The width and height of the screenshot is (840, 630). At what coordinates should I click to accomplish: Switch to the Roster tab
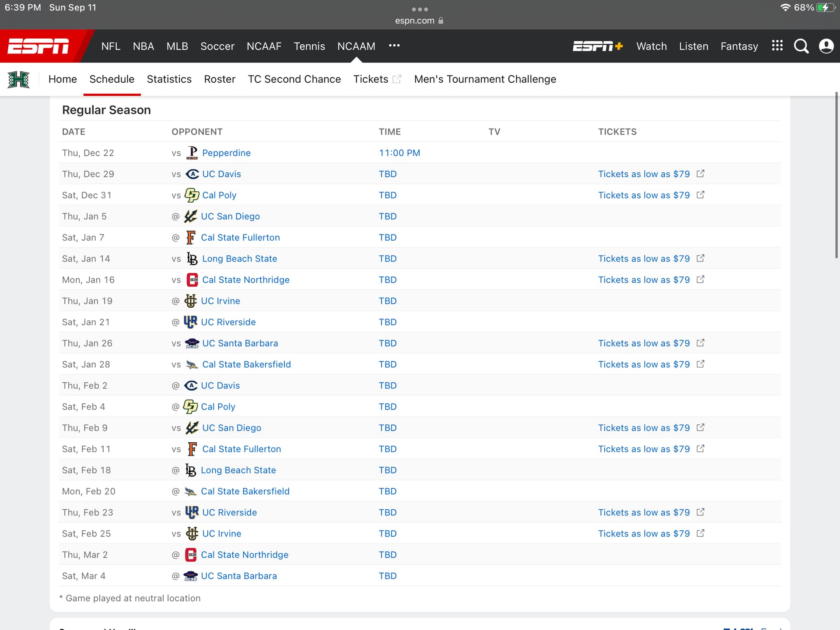220,79
